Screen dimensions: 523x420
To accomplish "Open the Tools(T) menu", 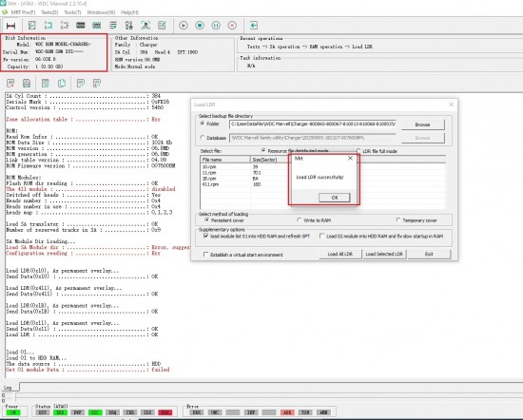I will click(72, 12).
